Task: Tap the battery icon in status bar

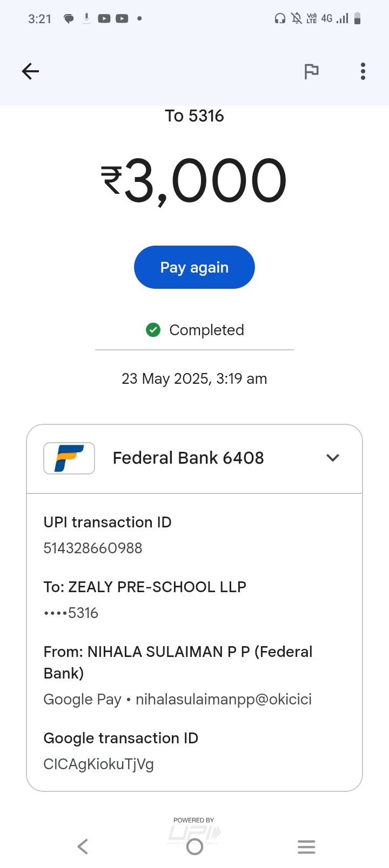Action: pyautogui.click(x=357, y=19)
